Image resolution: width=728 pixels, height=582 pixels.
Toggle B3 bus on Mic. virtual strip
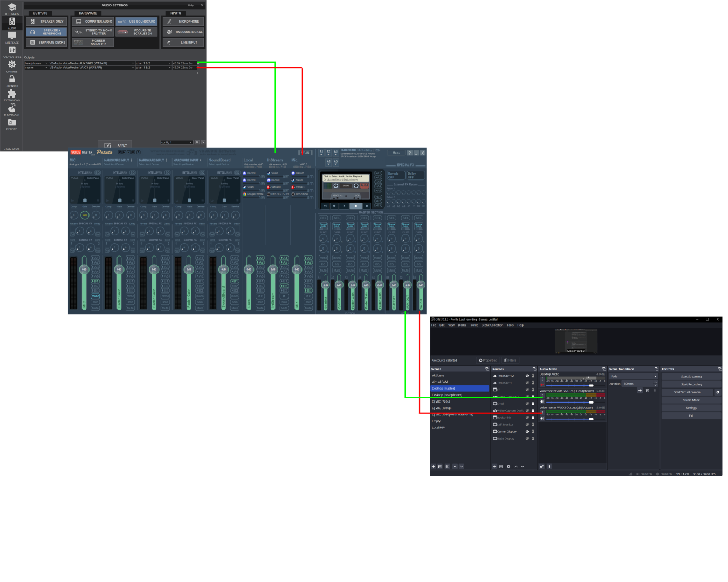click(308, 290)
